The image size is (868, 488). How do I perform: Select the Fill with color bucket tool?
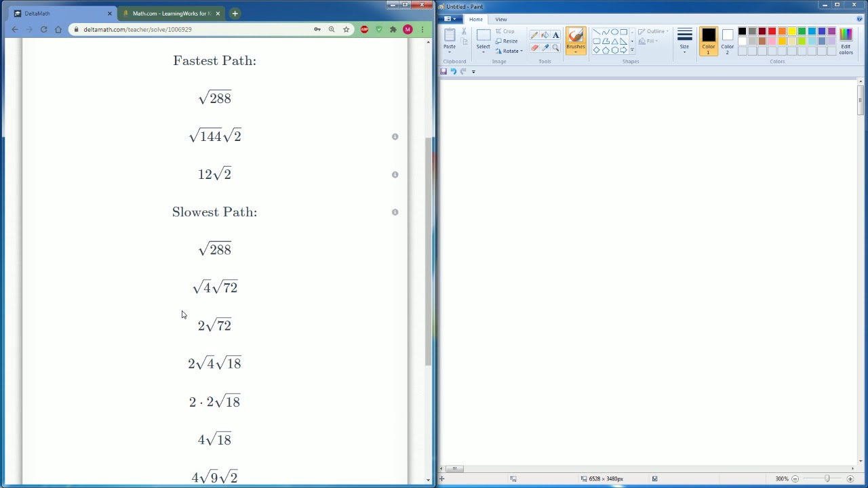click(545, 35)
